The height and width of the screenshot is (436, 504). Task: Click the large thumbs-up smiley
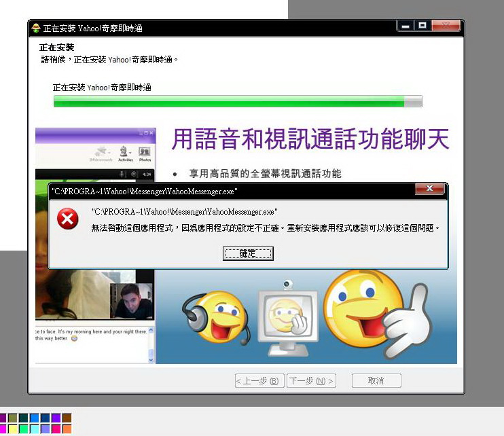tap(376, 313)
